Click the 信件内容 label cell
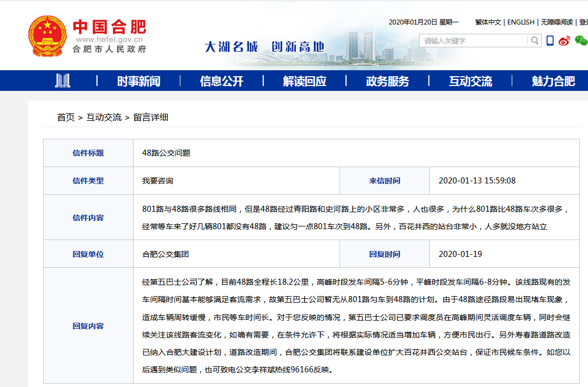 click(88, 217)
